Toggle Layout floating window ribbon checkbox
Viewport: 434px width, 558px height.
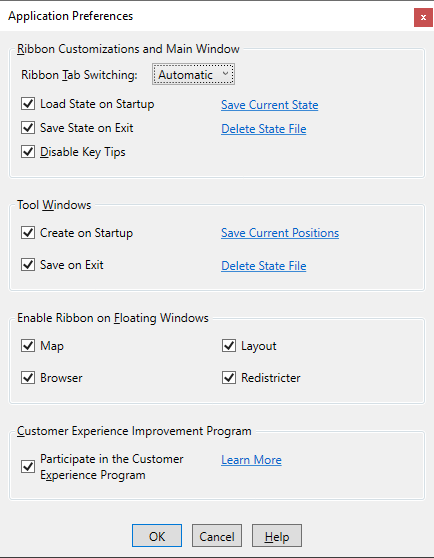pyautogui.click(x=229, y=346)
